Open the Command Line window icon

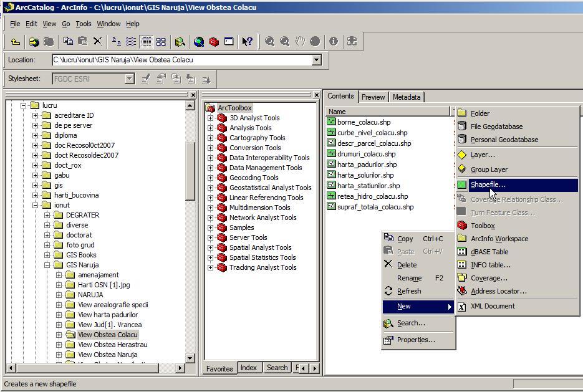(x=229, y=42)
